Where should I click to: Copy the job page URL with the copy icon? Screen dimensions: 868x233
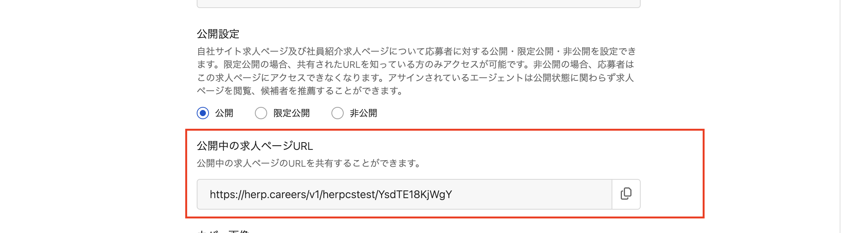(626, 194)
